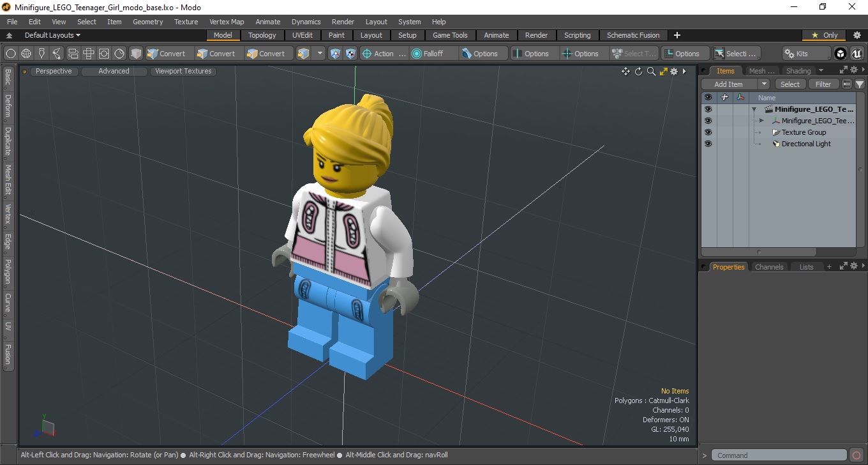Select the cross-shaped primitive tool icon
This screenshot has width=868, height=465.
point(89,54)
